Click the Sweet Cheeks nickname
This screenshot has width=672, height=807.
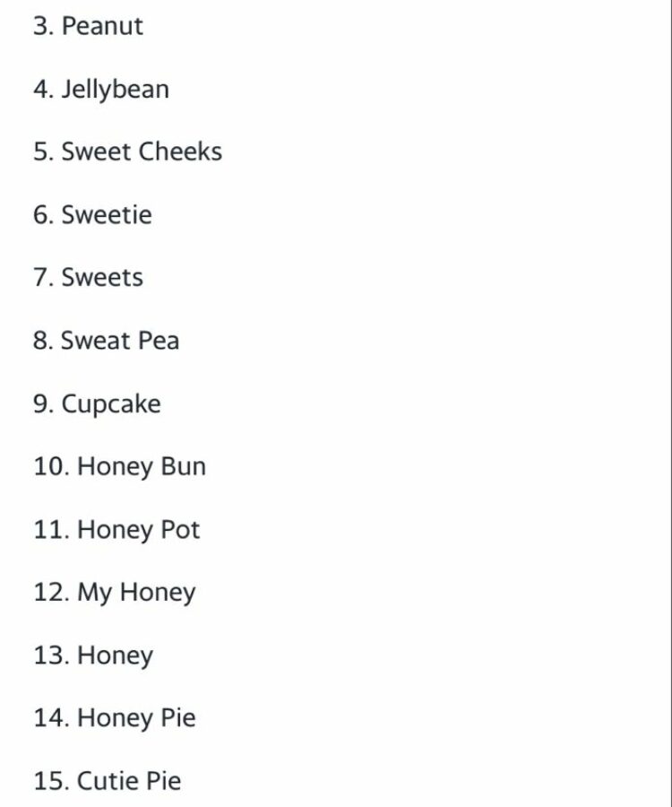(141, 152)
